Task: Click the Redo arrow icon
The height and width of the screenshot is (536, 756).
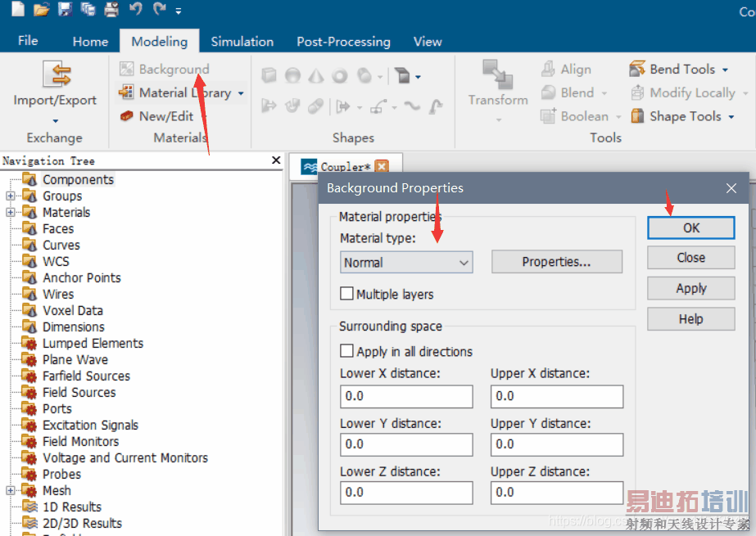Action: 160,9
